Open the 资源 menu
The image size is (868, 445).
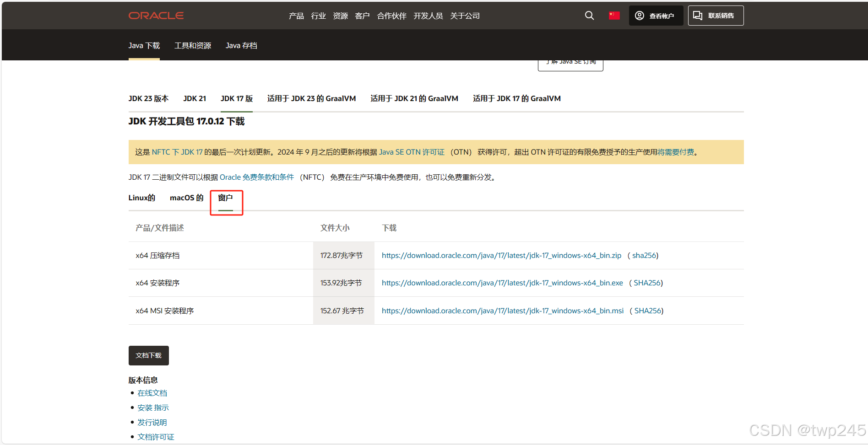[x=340, y=16]
